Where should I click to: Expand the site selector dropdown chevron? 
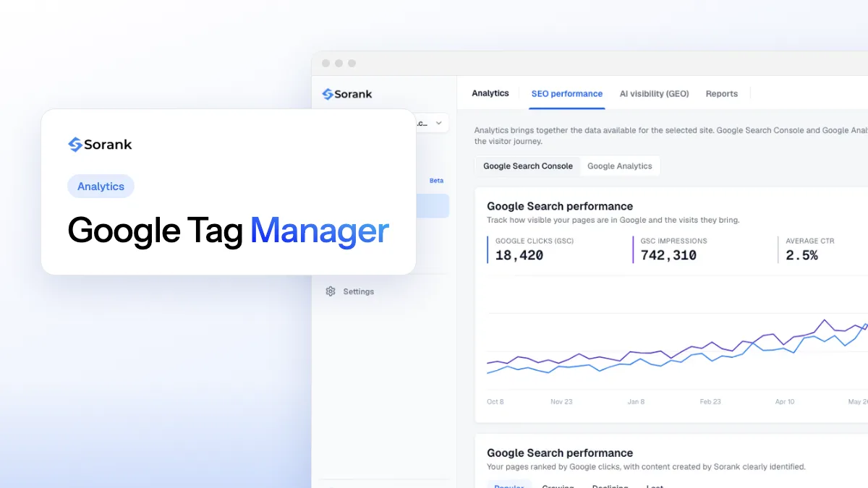coord(438,123)
